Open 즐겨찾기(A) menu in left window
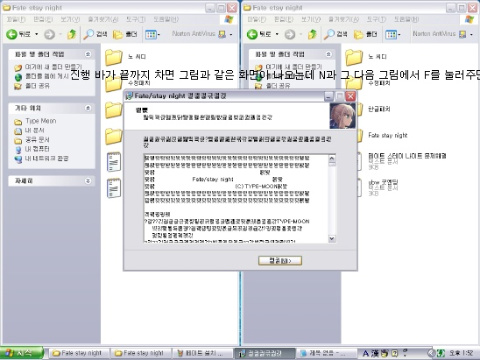The width and height of the screenshot is (480, 360). pyautogui.click(x=103, y=19)
